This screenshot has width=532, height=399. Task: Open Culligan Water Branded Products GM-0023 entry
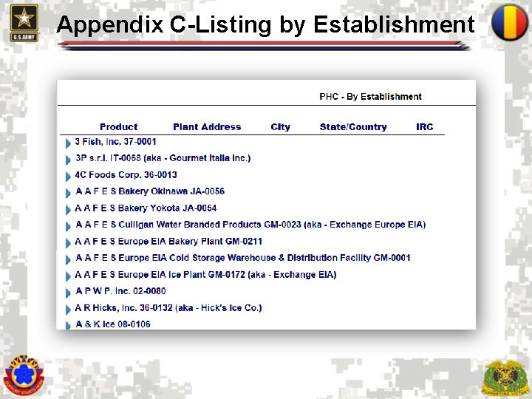click(x=250, y=225)
